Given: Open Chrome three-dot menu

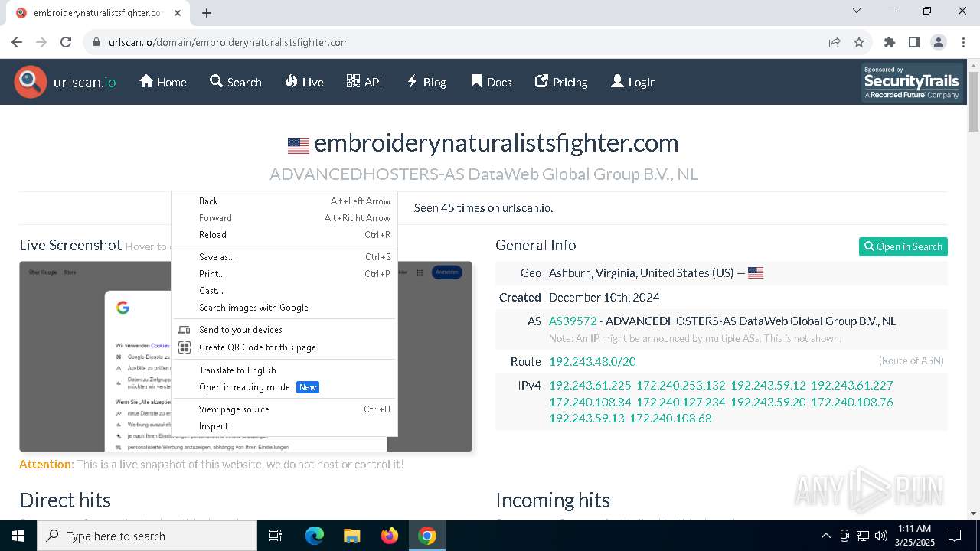Looking at the screenshot, I should (x=962, y=42).
